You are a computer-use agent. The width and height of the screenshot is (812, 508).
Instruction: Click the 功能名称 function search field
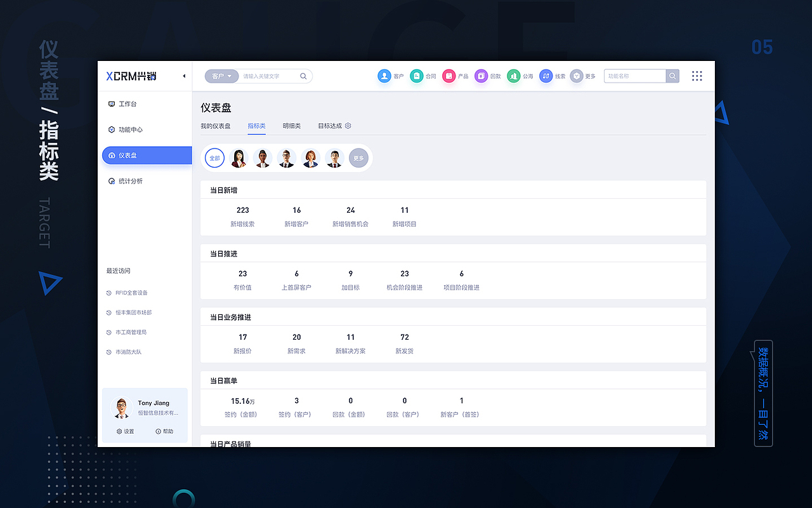pyautogui.click(x=635, y=76)
